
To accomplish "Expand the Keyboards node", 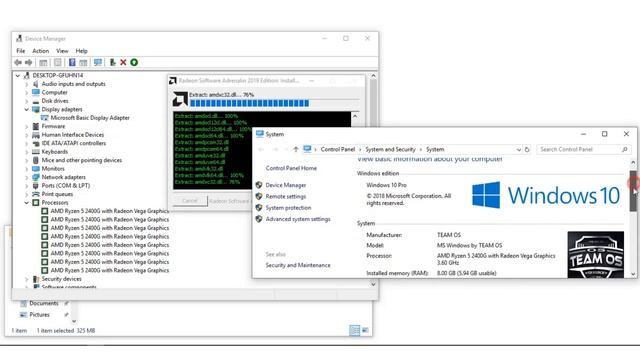I will pyautogui.click(x=27, y=152).
